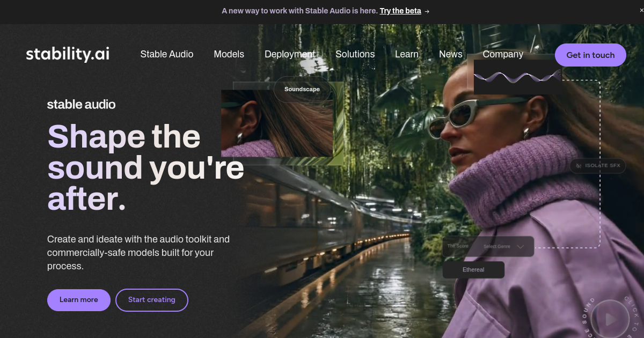644x338 pixels.
Task: Expand the Select Genre dropdown
Action: pyautogui.click(x=503, y=246)
